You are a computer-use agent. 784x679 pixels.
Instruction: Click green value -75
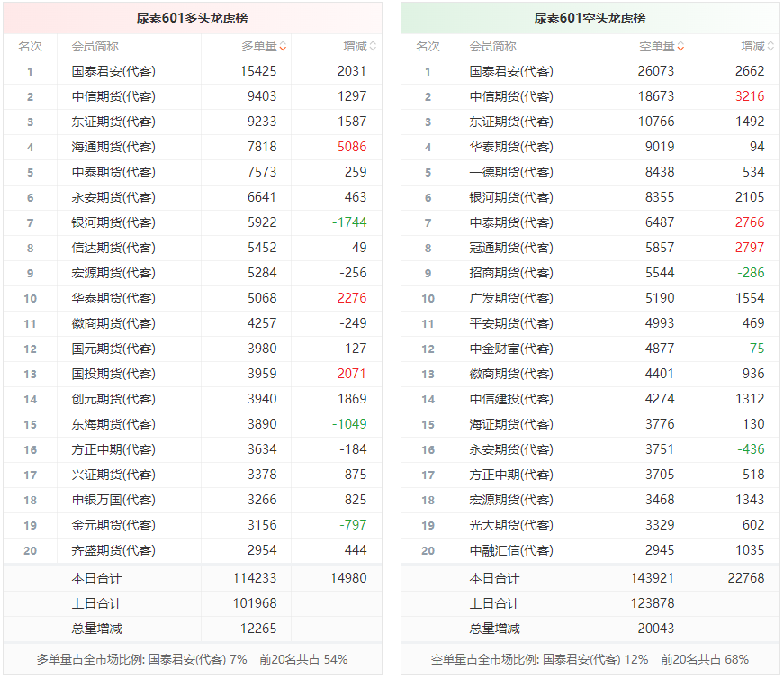click(754, 349)
